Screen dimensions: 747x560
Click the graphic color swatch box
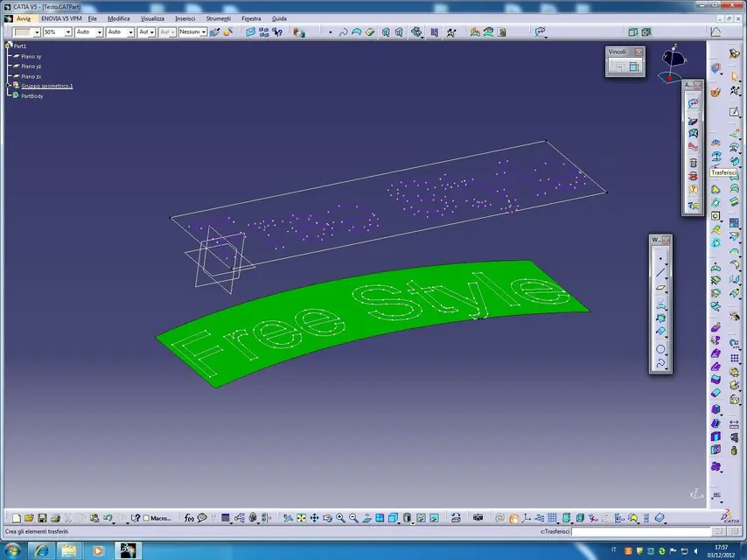point(24,31)
